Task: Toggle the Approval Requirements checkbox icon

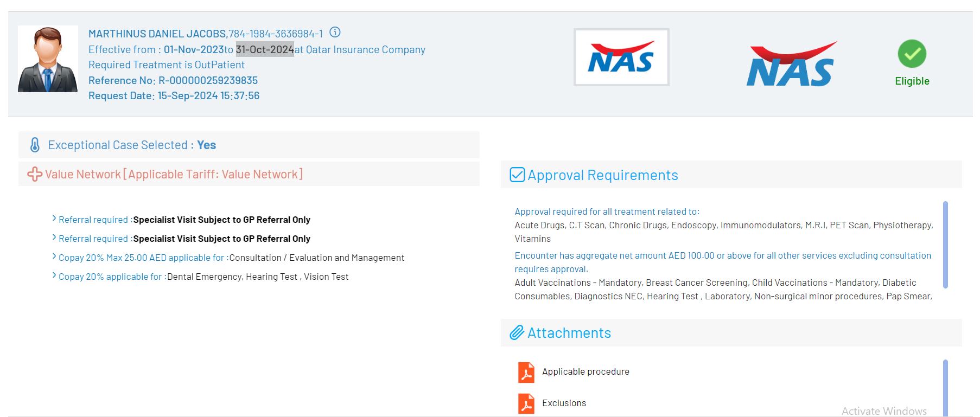Action: (x=517, y=175)
